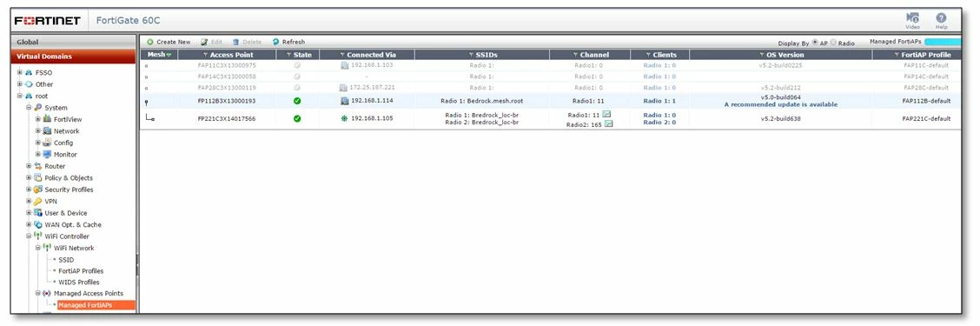This screenshot has height=326, width=980.
Task: Collapse the root virtual domain node
Action: tap(20, 96)
